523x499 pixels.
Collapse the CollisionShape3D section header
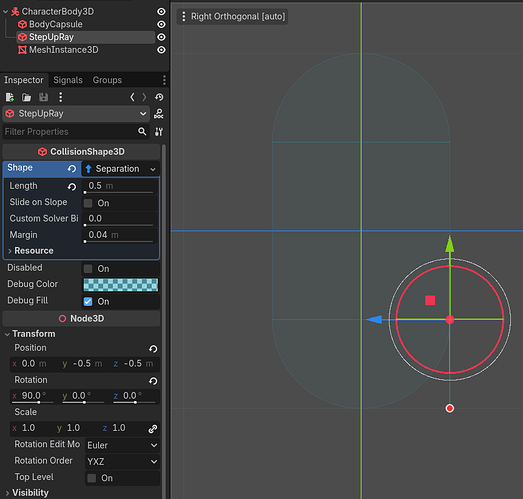[x=81, y=152]
